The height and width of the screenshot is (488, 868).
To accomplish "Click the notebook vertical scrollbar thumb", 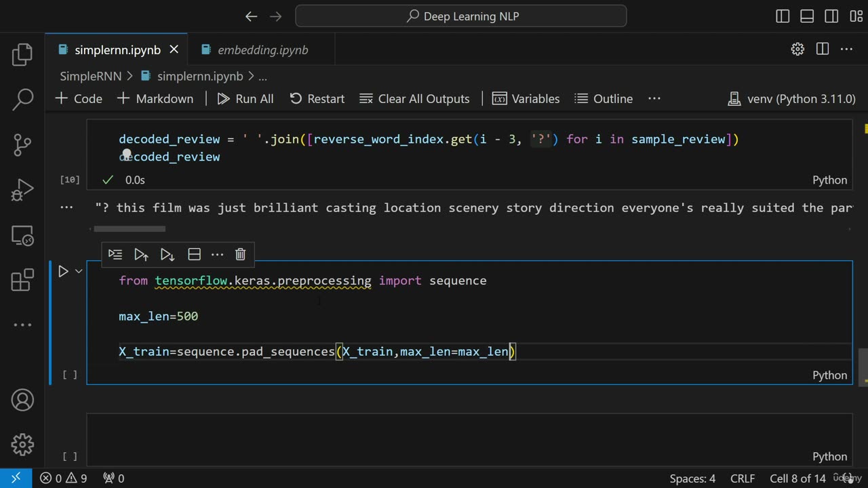I will point(863,366).
